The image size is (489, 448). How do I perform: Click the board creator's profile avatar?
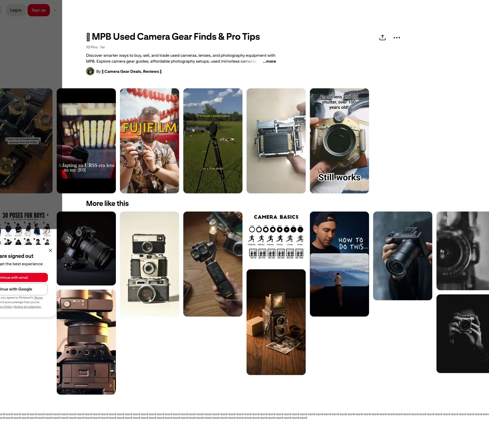pyautogui.click(x=90, y=71)
